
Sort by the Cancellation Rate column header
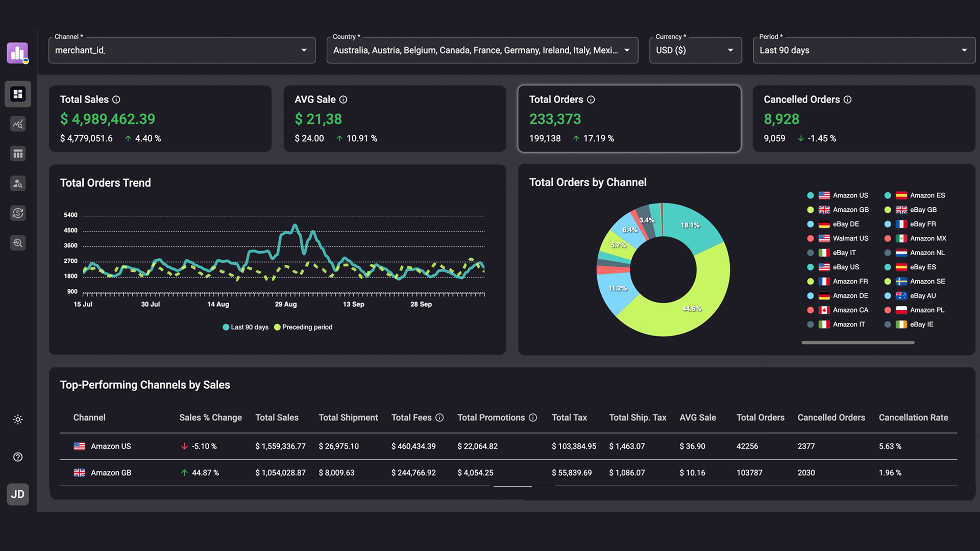click(913, 417)
